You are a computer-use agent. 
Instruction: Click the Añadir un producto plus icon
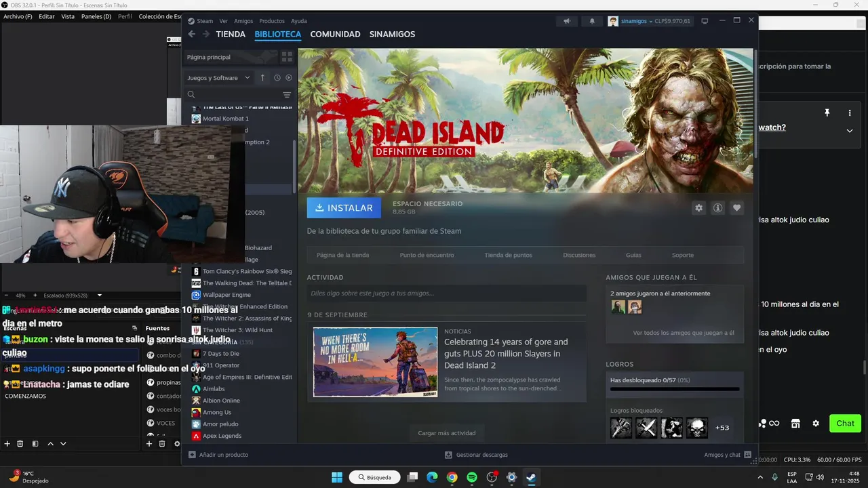(192, 455)
